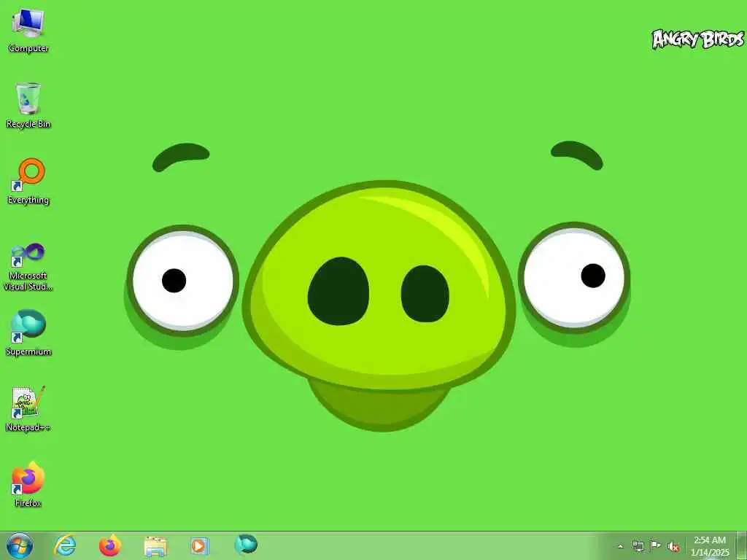Select the Notepad++ desktop shortcut
The height and width of the screenshot is (560, 747).
click(28, 408)
